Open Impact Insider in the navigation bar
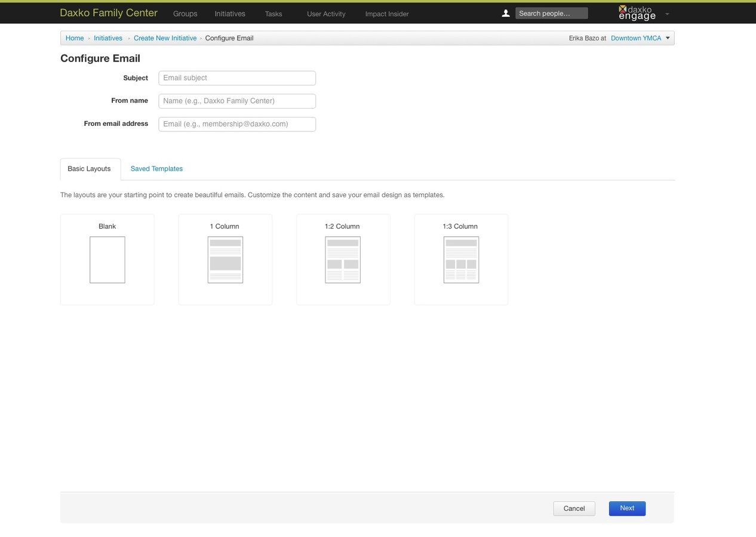756x537 pixels. 387,14
